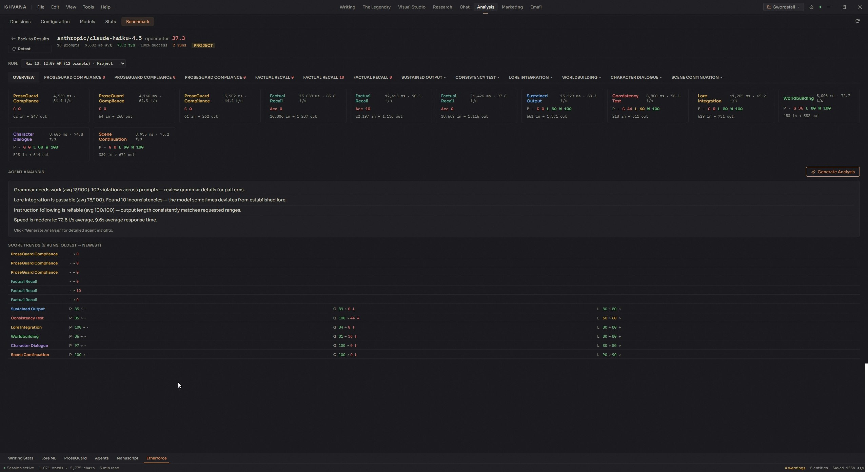Screen dimensions: 868x472
Task: Click the settings gear icon
Action: coord(811,7)
